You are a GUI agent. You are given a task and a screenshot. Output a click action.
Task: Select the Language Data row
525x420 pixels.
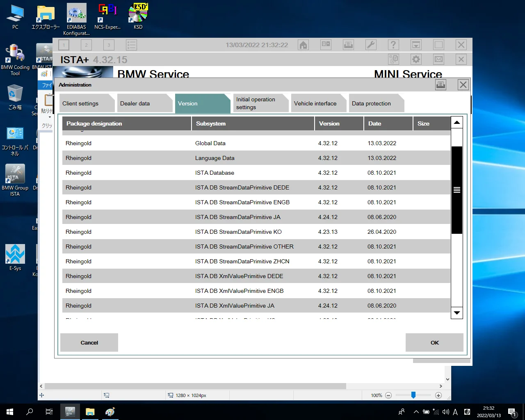[x=256, y=158]
